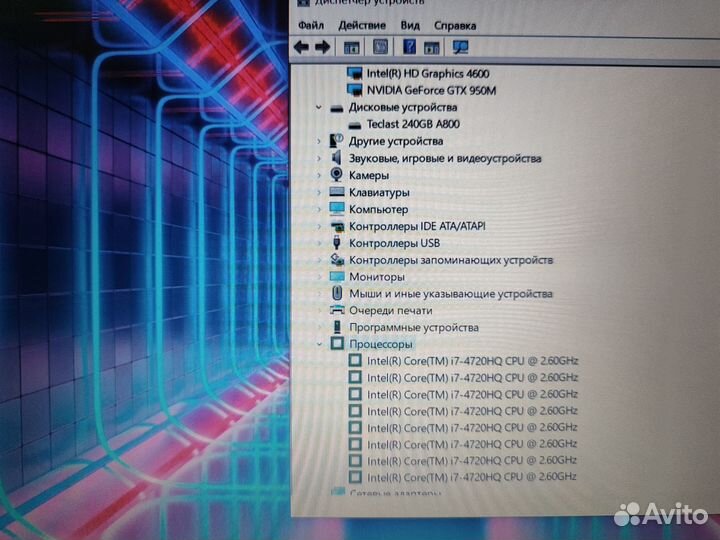Expand the Мониторы node
Screen dimensions: 720x540
319,277
